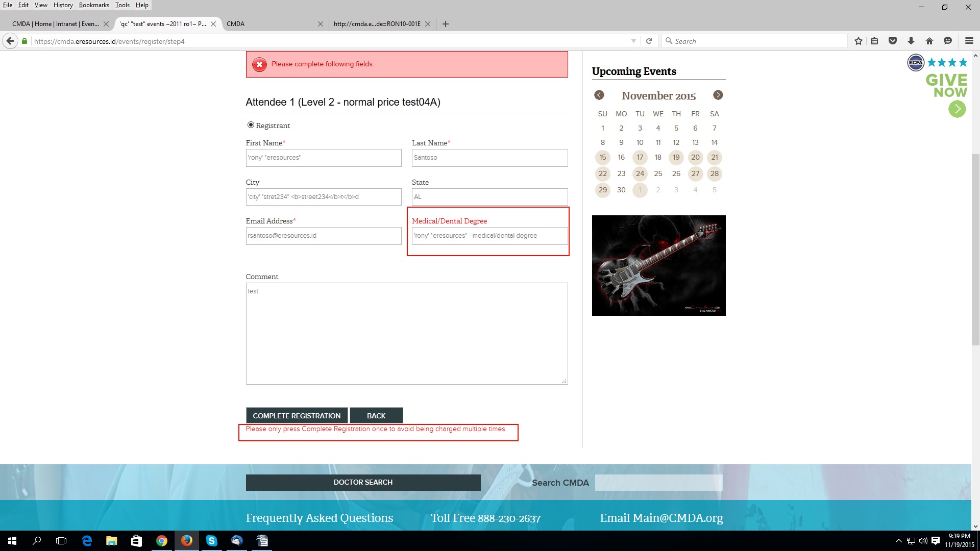Click in the Email Address field
Image resolution: width=980 pixels, height=551 pixels.
click(x=324, y=236)
